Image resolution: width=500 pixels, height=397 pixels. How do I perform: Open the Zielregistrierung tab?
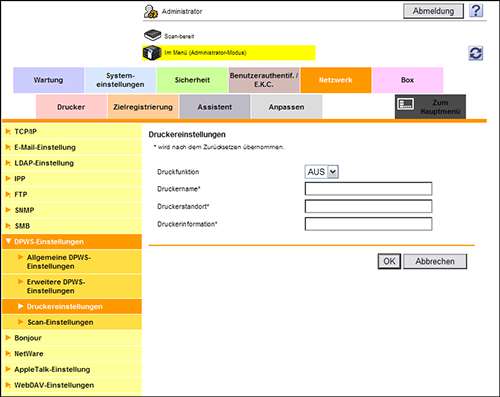[x=143, y=107]
